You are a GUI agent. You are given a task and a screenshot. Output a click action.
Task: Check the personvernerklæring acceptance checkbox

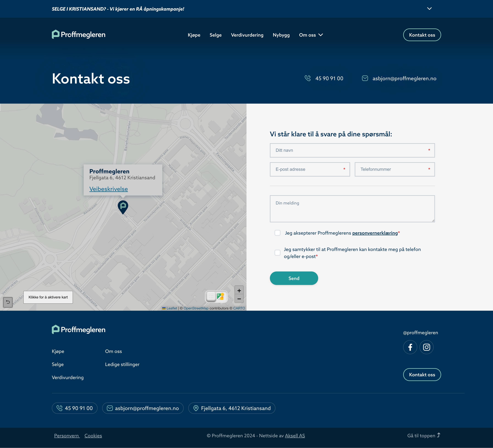tap(278, 233)
